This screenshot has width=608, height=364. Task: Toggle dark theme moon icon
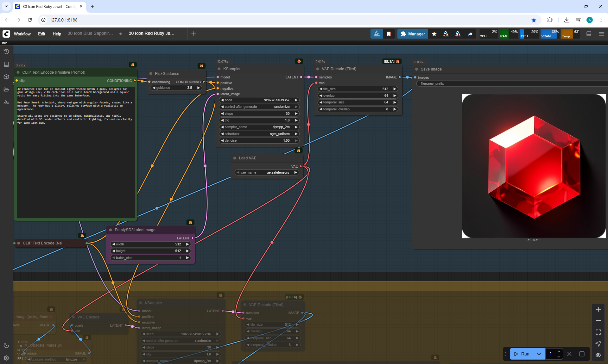[6, 345]
